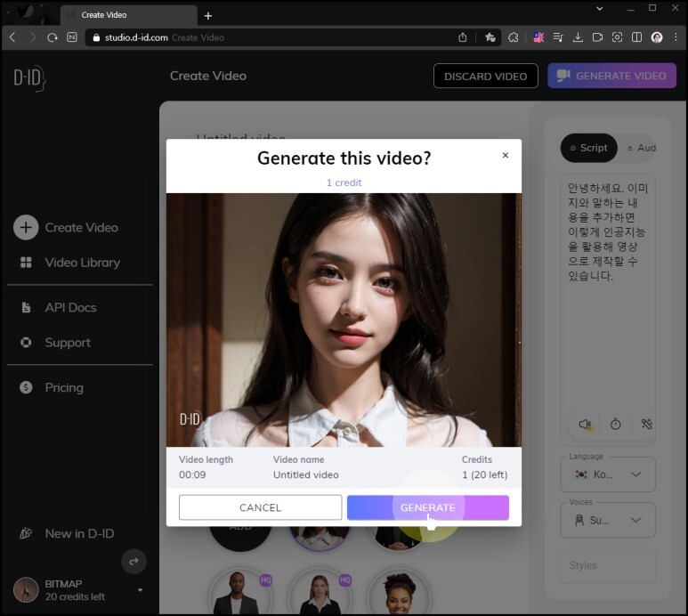Viewport: 688px width, 616px height.
Task: Open the Language dropdown
Action: click(x=608, y=474)
